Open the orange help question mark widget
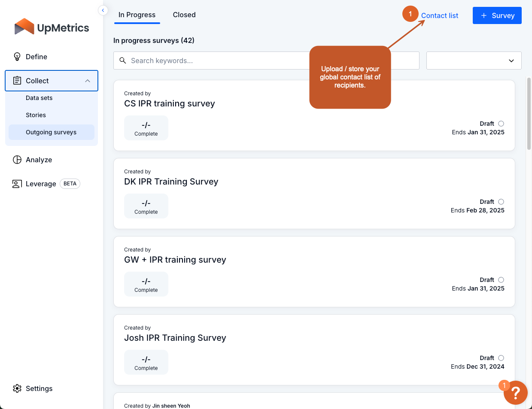Screen dimensions: 532x409 tap(515, 393)
